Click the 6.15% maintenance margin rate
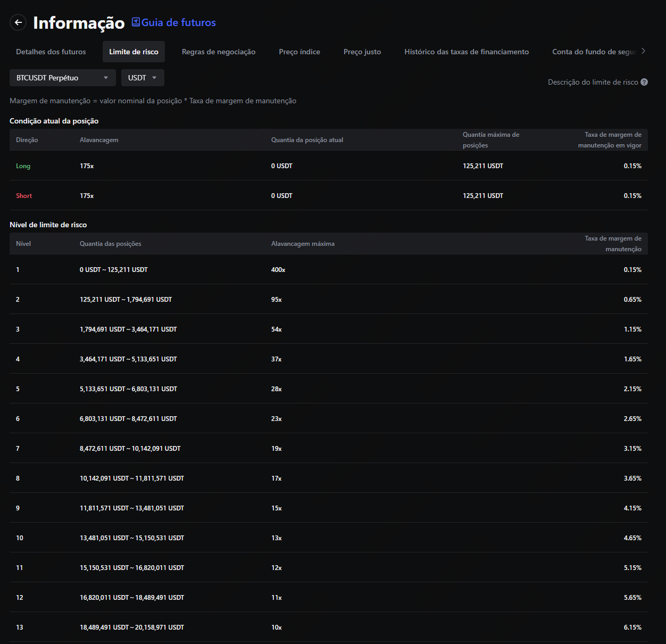 coord(632,628)
